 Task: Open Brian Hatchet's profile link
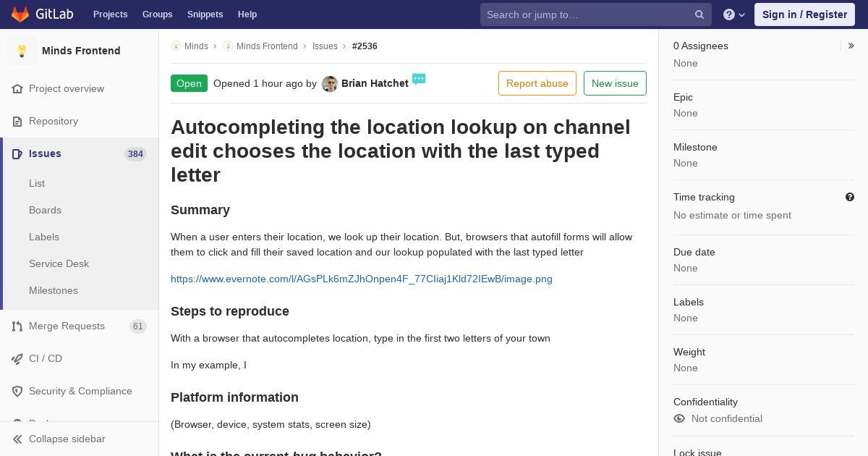375,83
